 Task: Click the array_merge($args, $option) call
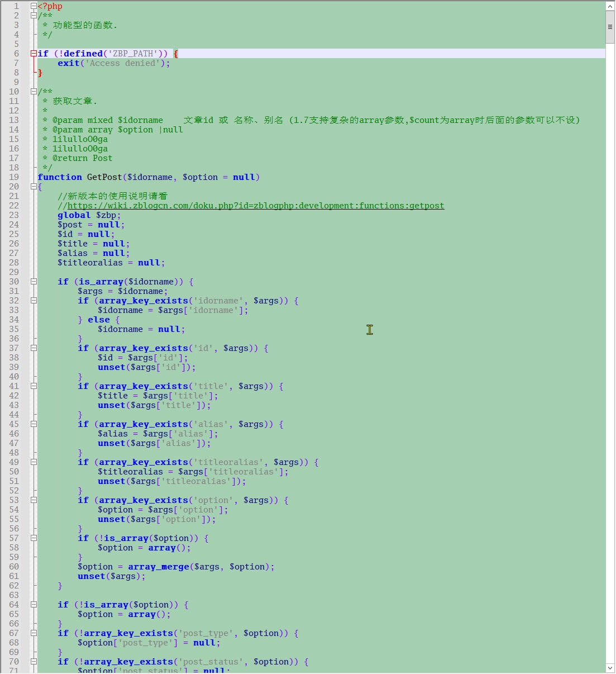[x=199, y=567]
